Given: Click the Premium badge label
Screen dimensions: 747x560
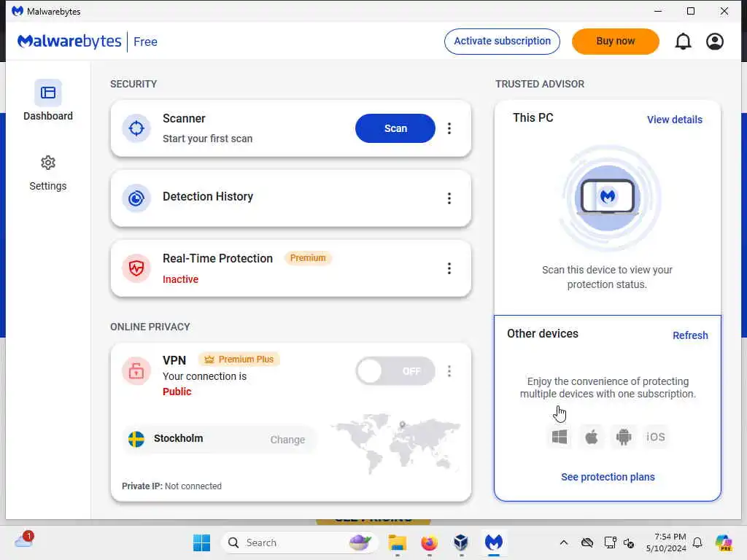Looking at the screenshot, I should click(308, 258).
